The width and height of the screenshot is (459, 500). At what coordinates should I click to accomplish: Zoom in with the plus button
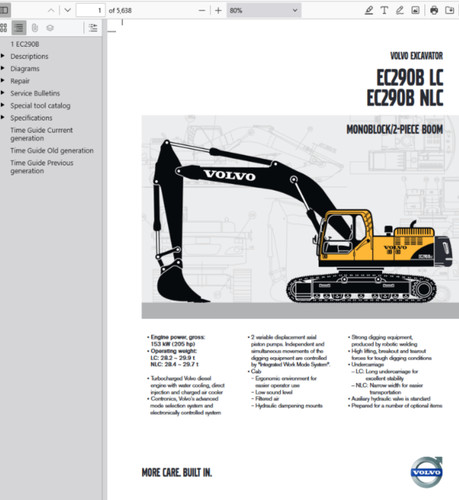tap(218, 10)
